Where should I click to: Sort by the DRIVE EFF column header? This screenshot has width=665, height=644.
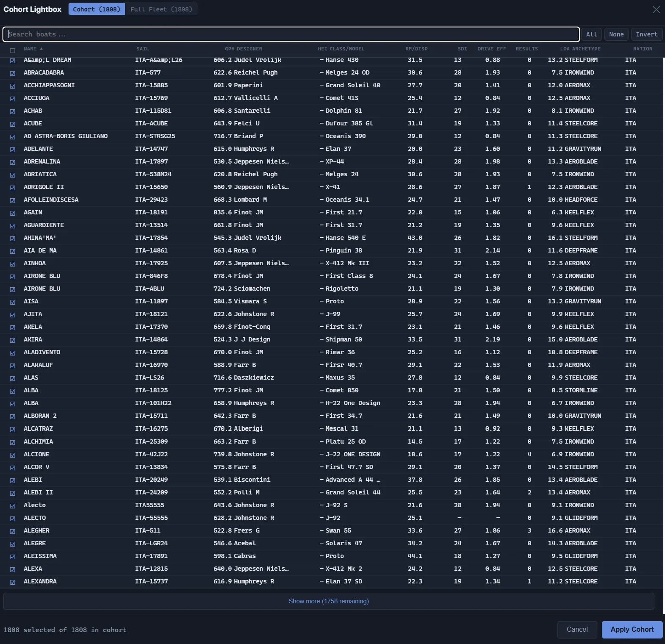point(492,49)
